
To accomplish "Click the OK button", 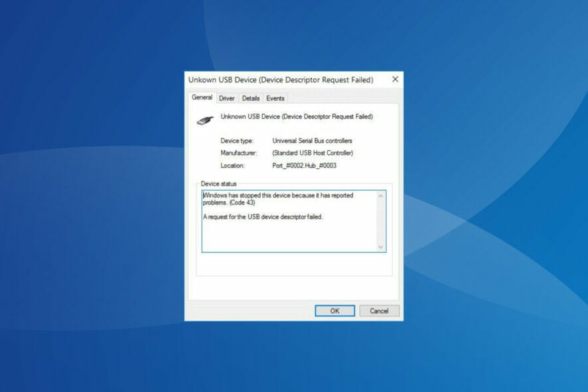I will 335,311.
